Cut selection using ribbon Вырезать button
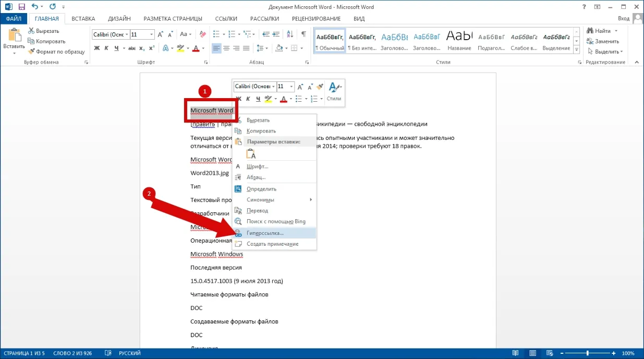The image size is (644, 359). click(44, 31)
